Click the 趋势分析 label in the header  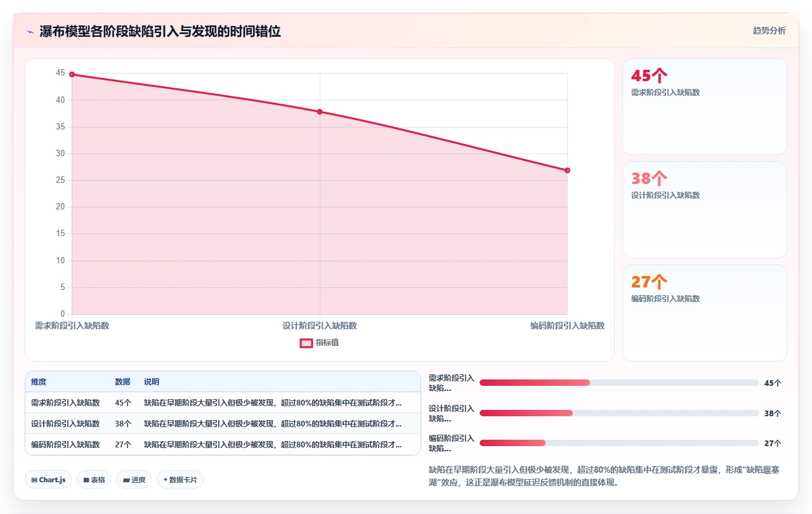click(x=769, y=30)
